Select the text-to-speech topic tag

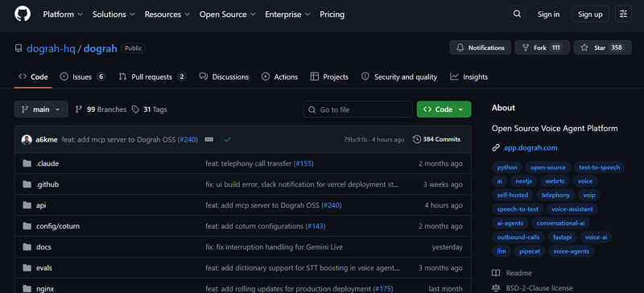click(600, 167)
